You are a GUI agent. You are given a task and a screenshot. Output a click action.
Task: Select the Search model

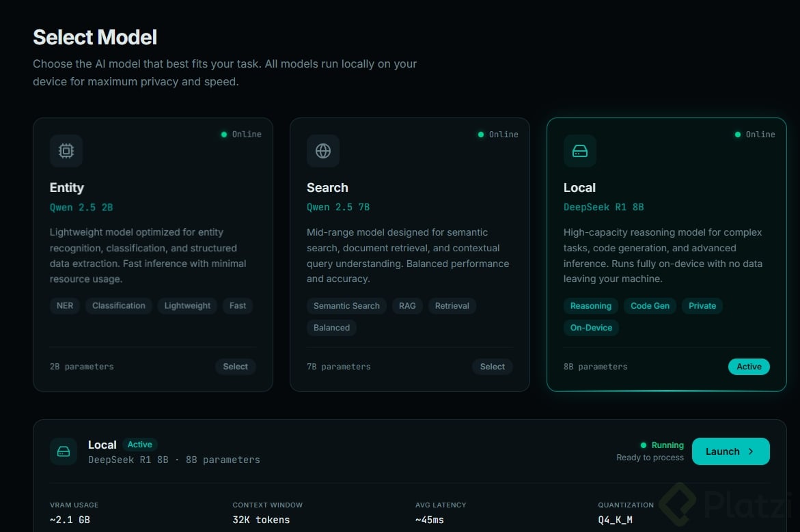492,367
